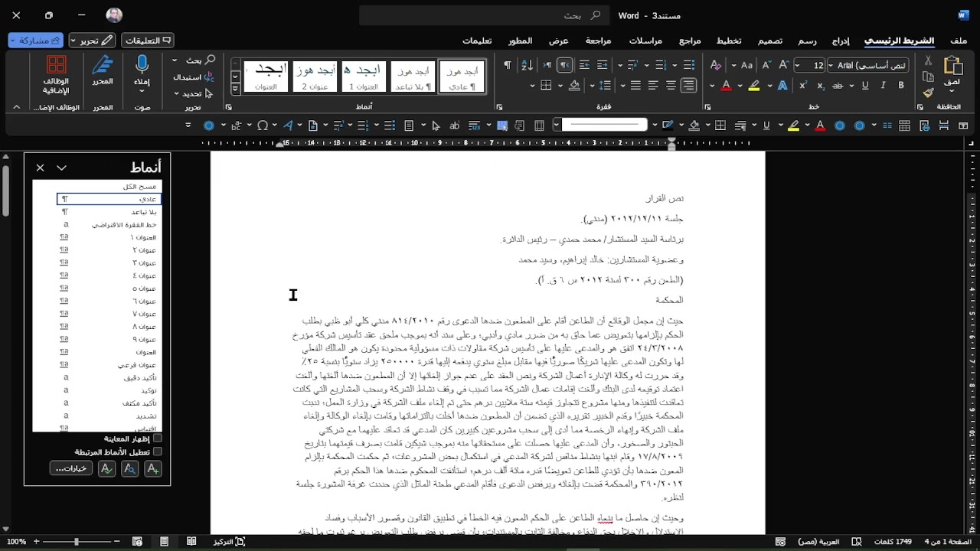Click the Paste (لصق) clipboard icon
Image resolution: width=980 pixels, height=551 pixels.
tap(953, 66)
